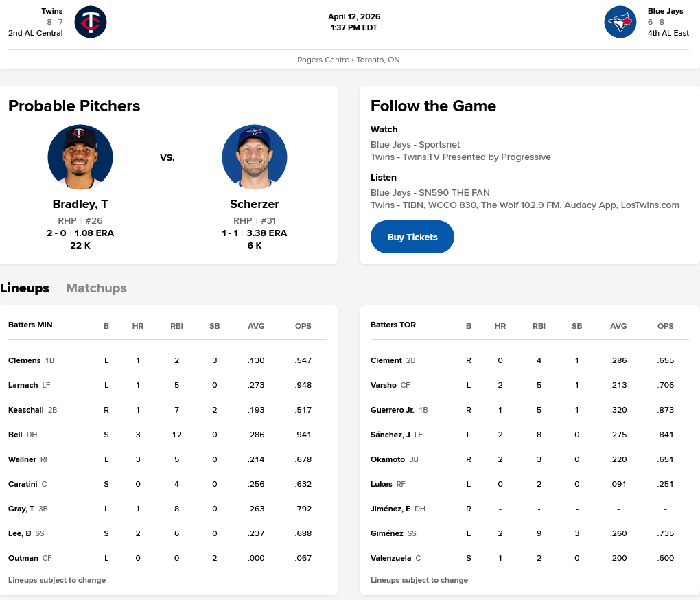Click Giménez in the TOR batters

tap(386, 533)
